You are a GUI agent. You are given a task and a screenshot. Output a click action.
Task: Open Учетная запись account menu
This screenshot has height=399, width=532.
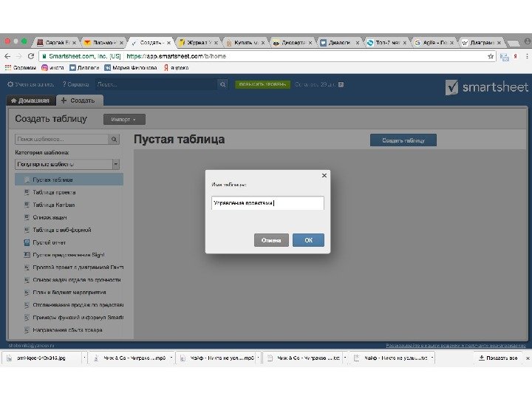point(30,84)
